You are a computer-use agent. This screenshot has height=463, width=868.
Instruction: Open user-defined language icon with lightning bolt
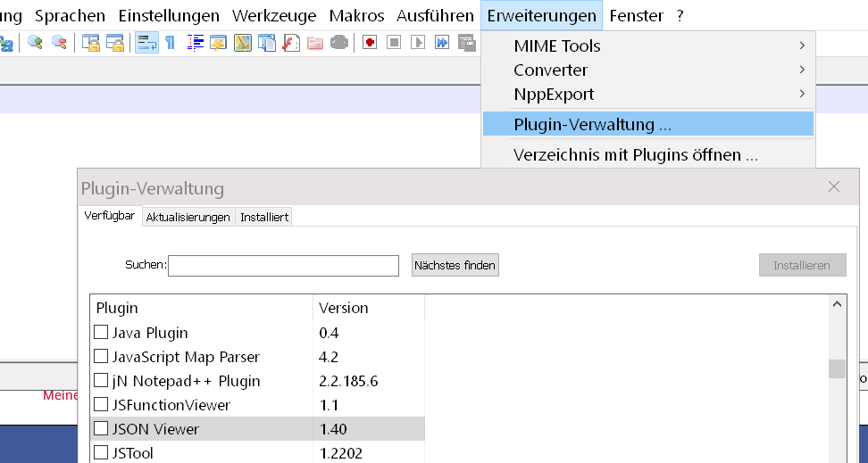tap(218, 43)
